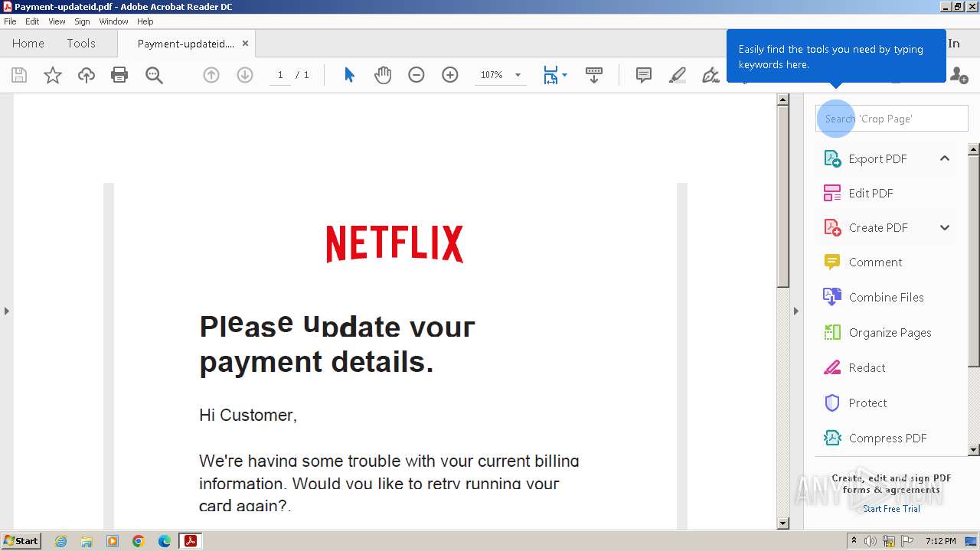Click the NETFLIX logo in the PDF
This screenshot has width=980, height=551.
[x=395, y=243]
